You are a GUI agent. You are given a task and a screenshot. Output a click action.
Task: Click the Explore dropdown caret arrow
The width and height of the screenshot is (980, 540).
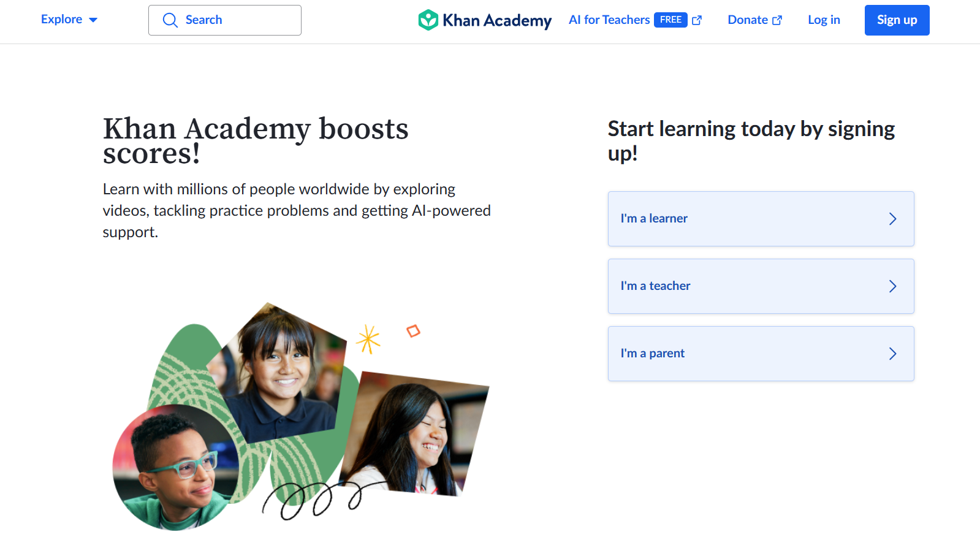pos(93,20)
